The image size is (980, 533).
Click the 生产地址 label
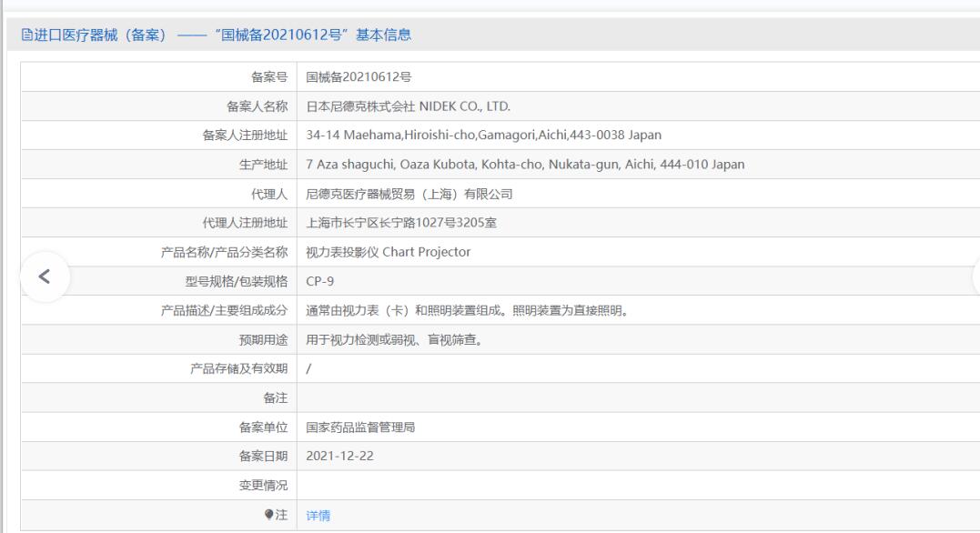[263, 165]
